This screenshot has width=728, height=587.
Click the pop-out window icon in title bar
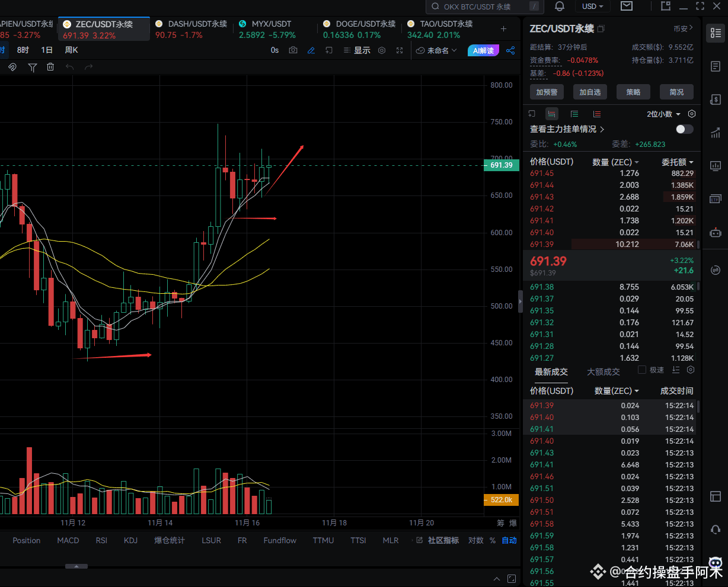coord(666,6)
